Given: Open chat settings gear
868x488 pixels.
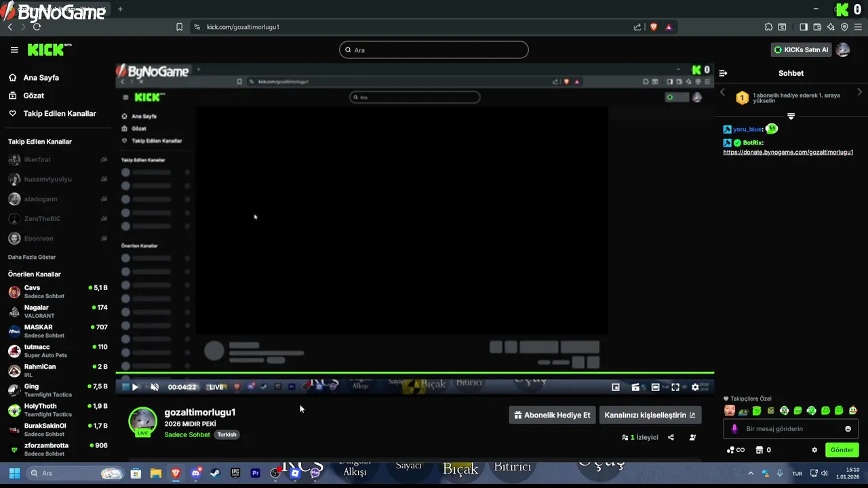Looking at the screenshot, I should coord(814,450).
